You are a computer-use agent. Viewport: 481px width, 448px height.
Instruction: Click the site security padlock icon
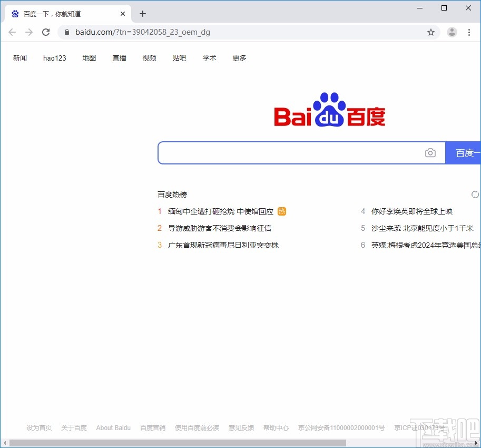pyautogui.click(x=66, y=32)
